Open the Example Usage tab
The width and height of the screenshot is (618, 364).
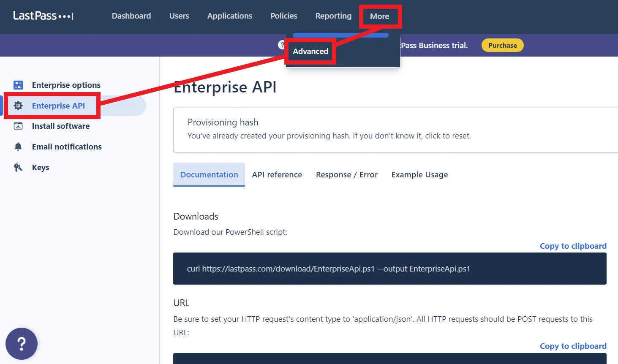(x=420, y=174)
